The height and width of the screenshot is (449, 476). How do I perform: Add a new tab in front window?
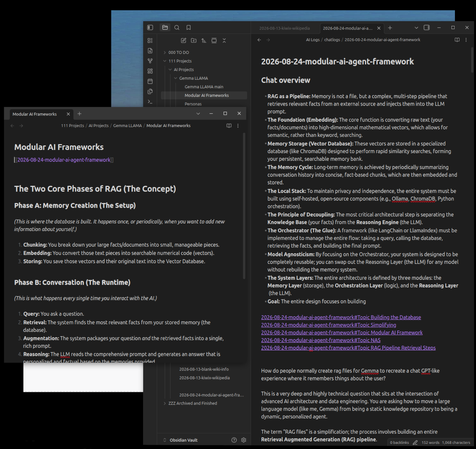[x=79, y=114]
